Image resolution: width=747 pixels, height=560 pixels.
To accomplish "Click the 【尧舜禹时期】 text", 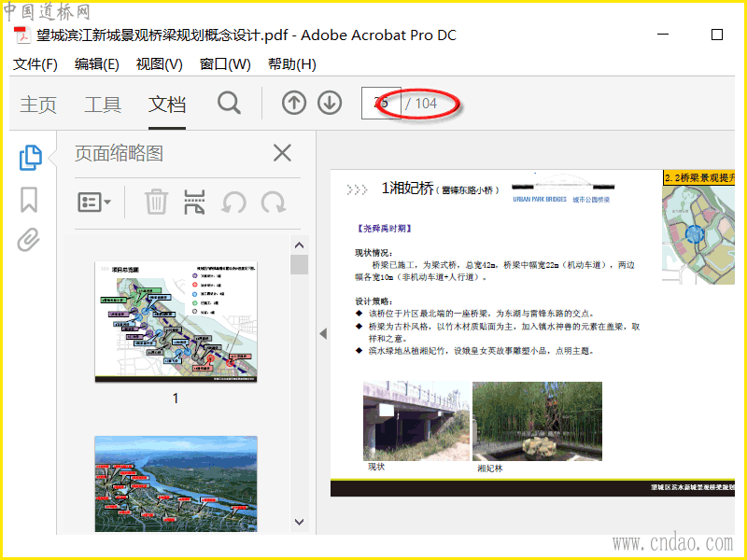I will (384, 229).
